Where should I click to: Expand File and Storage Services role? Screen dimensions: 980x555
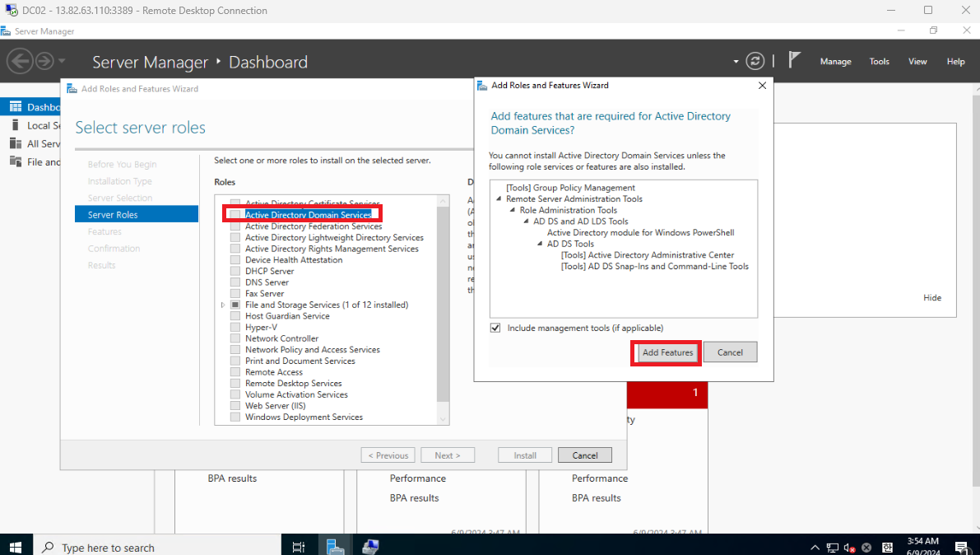click(x=223, y=305)
